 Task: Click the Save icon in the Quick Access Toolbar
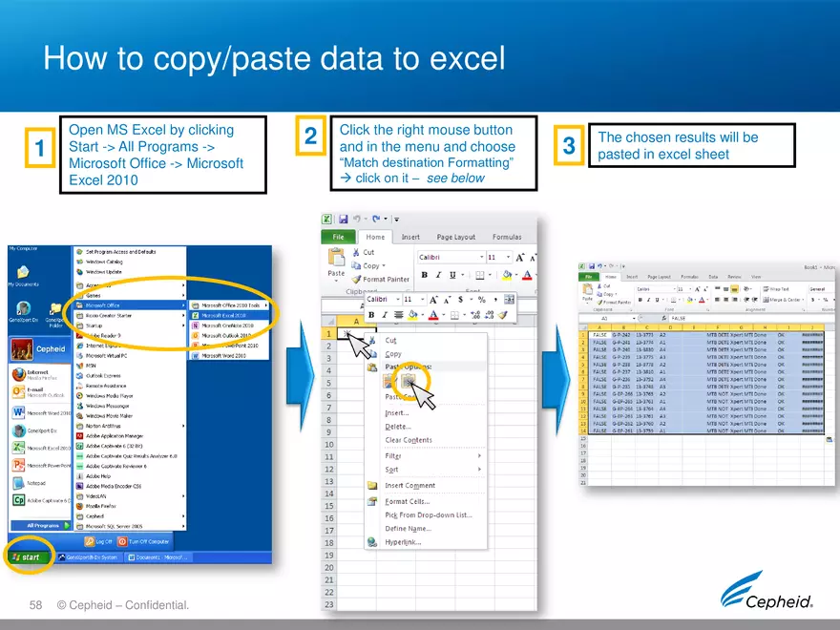coord(344,219)
